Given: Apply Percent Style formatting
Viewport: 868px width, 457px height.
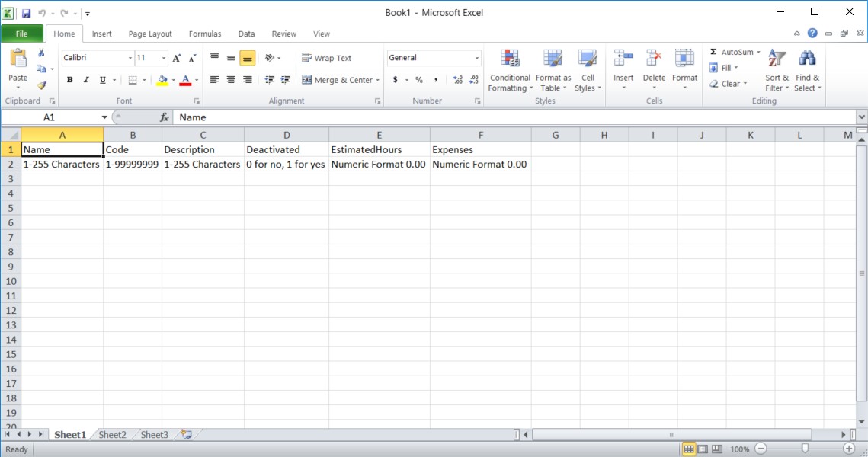Looking at the screenshot, I should (x=419, y=80).
